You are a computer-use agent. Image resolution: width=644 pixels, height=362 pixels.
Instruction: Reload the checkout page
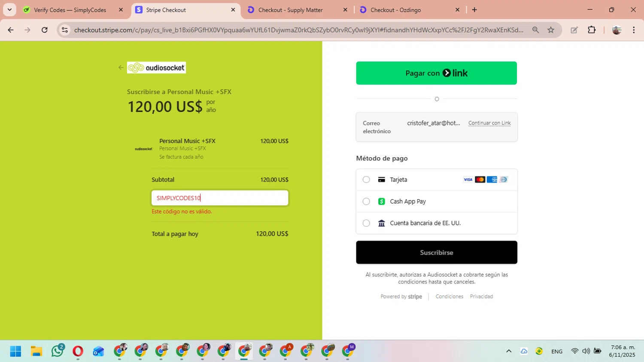click(x=45, y=30)
